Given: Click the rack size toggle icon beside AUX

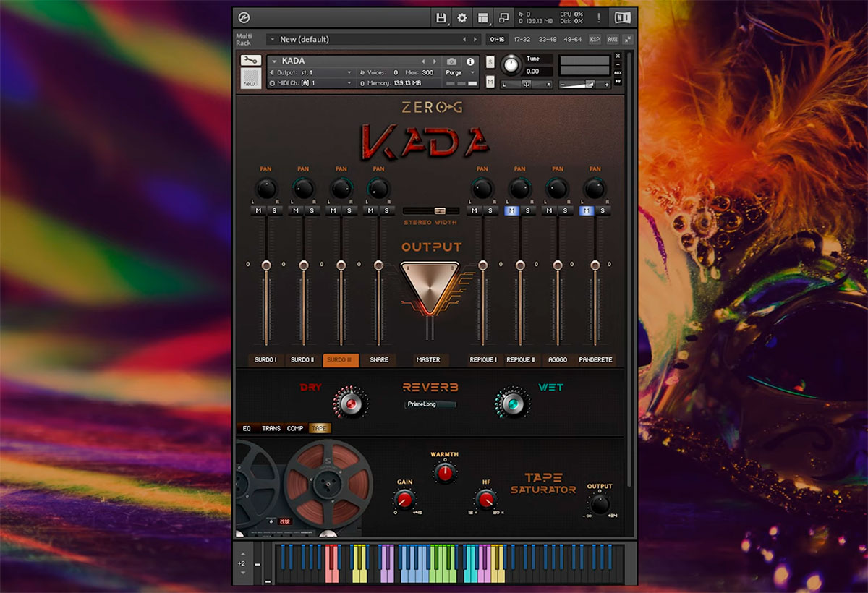Looking at the screenshot, I should (627, 39).
